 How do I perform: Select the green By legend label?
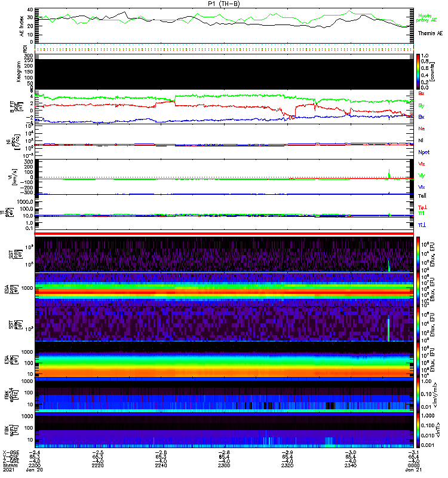421,105
